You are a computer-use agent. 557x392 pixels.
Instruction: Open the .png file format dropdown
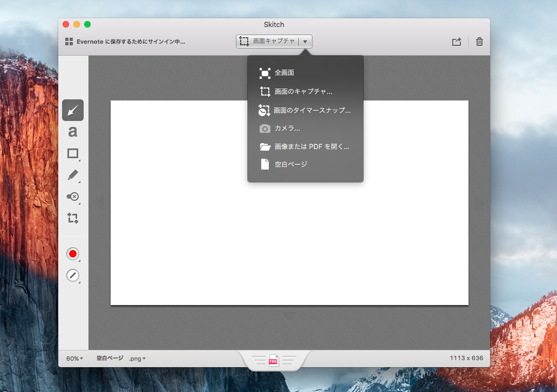coord(137,359)
